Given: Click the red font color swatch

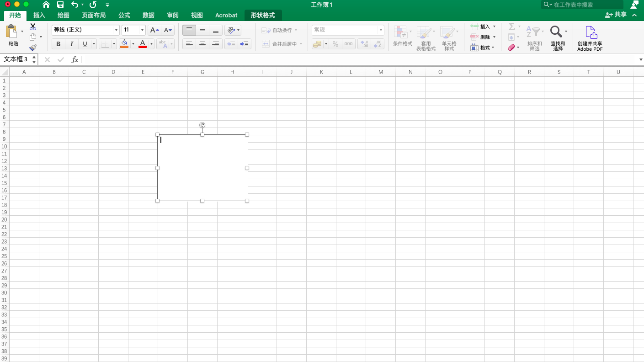Looking at the screenshot, I should (x=142, y=44).
